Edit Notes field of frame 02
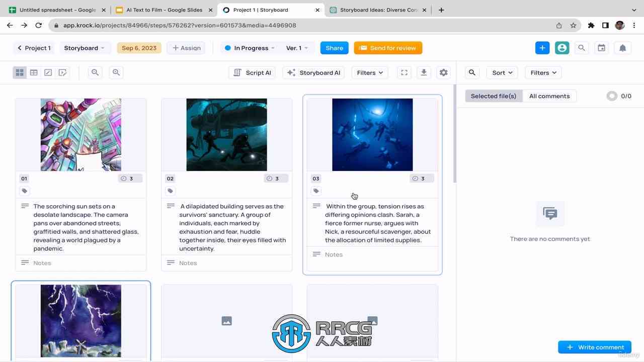Viewport: 644px width, 362px height. pyautogui.click(x=227, y=263)
